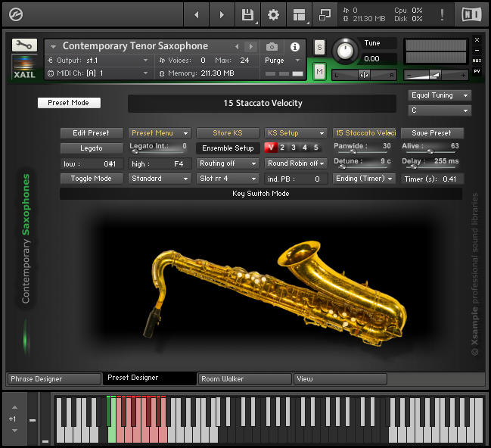
Task: Click the Store KS button
Action: point(228,133)
